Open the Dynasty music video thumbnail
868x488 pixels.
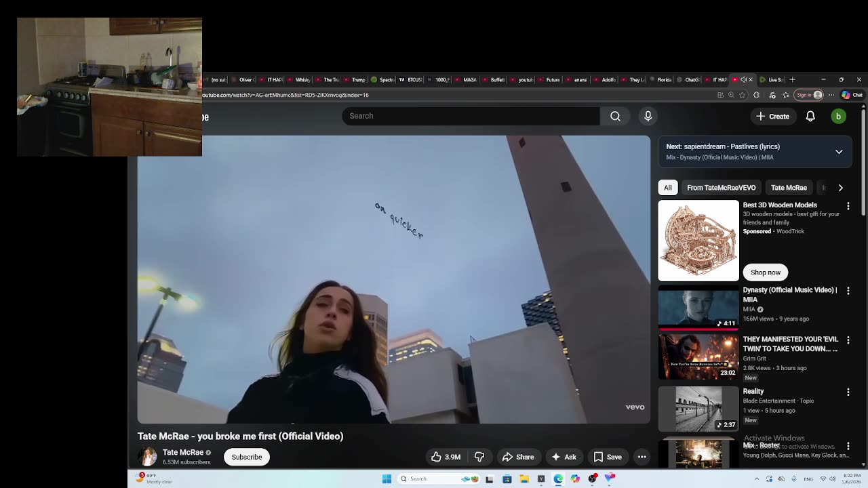pos(698,308)
